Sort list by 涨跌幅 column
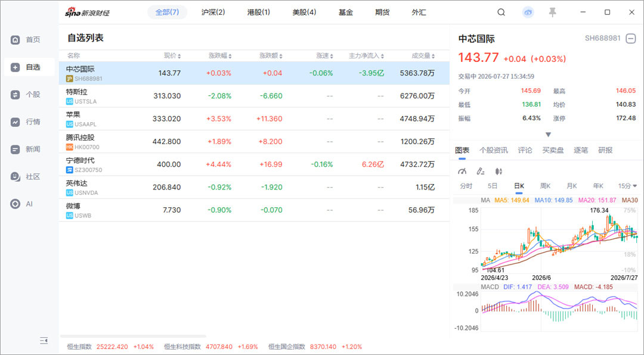The height and width of the screenshot is (355, 644). 220,56
